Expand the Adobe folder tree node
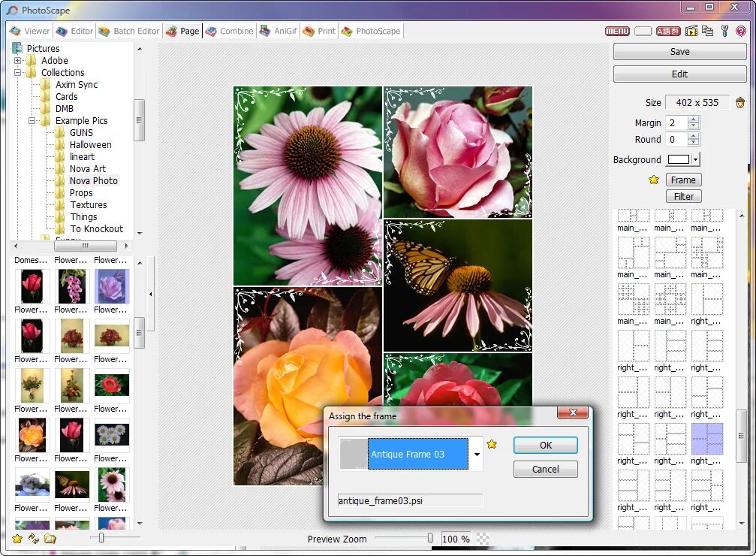This screenshot has width=756, height=556. pos(18,60)
